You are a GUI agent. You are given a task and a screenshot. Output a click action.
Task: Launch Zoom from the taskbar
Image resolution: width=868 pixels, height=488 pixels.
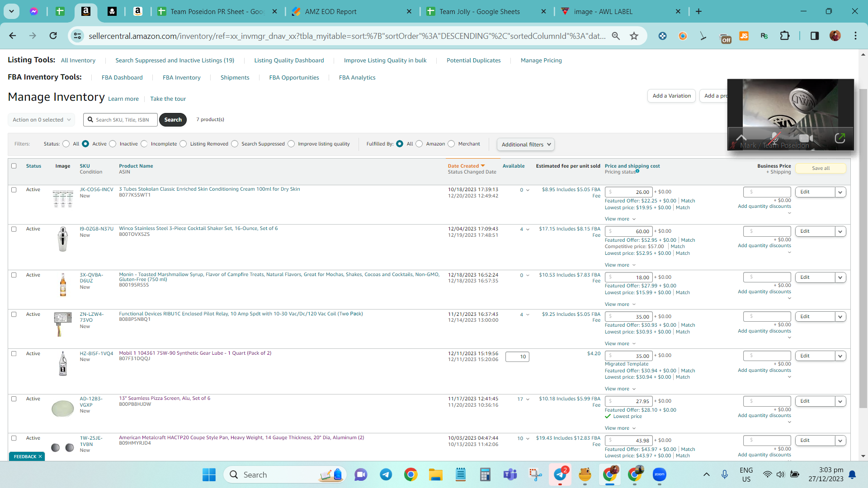pyautogui.click(x=660, y=474)
